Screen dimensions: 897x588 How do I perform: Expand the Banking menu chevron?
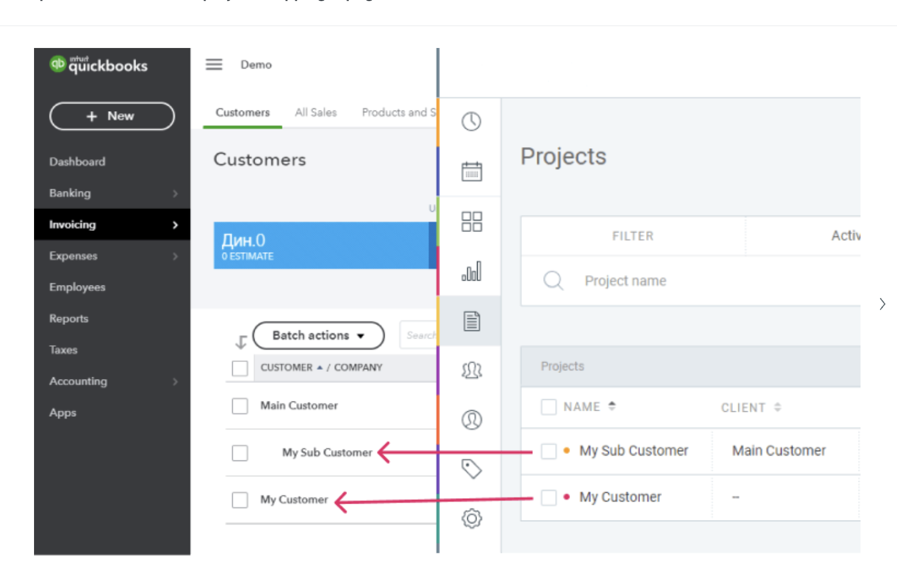[x=175, y=193]
